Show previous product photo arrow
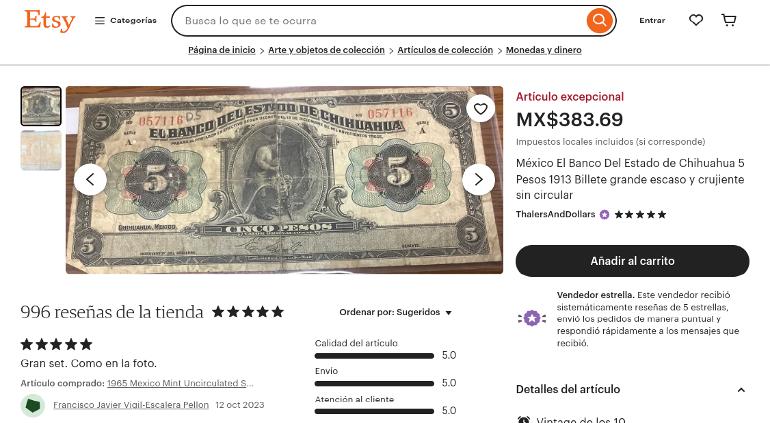 coord(90,180)
